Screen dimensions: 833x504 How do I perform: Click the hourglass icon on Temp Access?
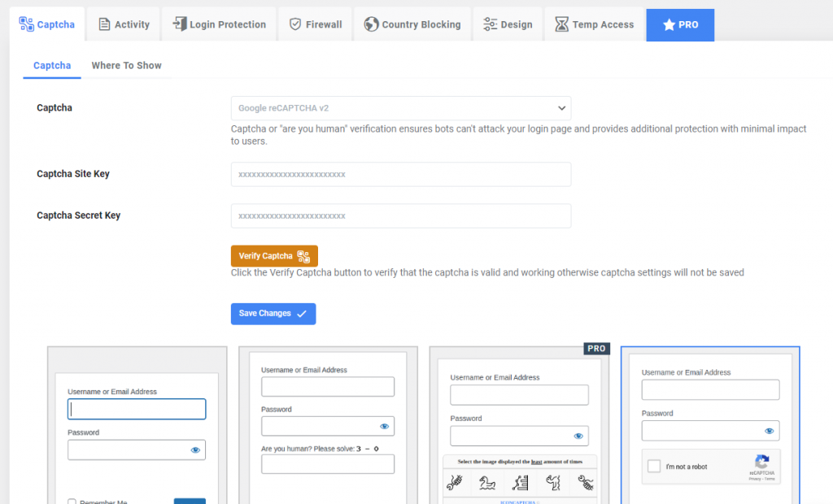[x=560, y=24]
